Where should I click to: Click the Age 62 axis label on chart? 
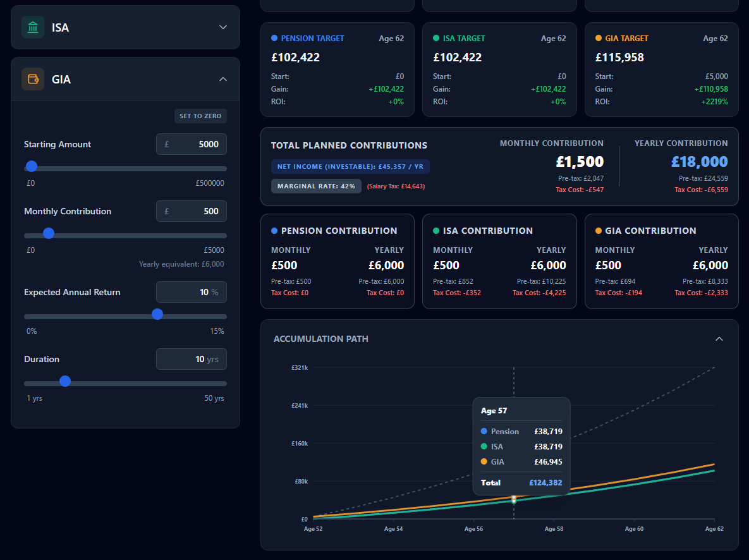714,529
